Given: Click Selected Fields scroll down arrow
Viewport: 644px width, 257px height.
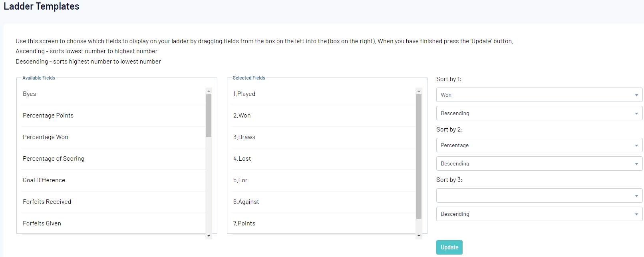Looking at the screenshot, I should tap(419, 236).
